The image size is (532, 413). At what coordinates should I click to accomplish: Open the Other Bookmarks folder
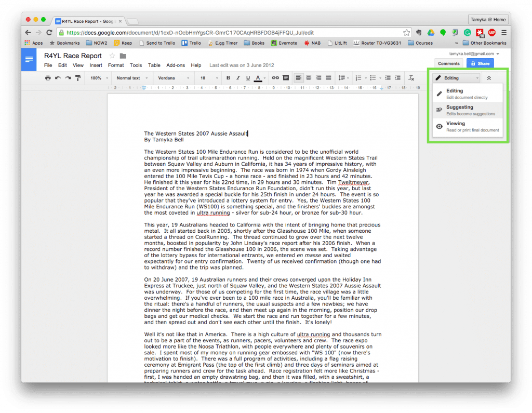485,43
